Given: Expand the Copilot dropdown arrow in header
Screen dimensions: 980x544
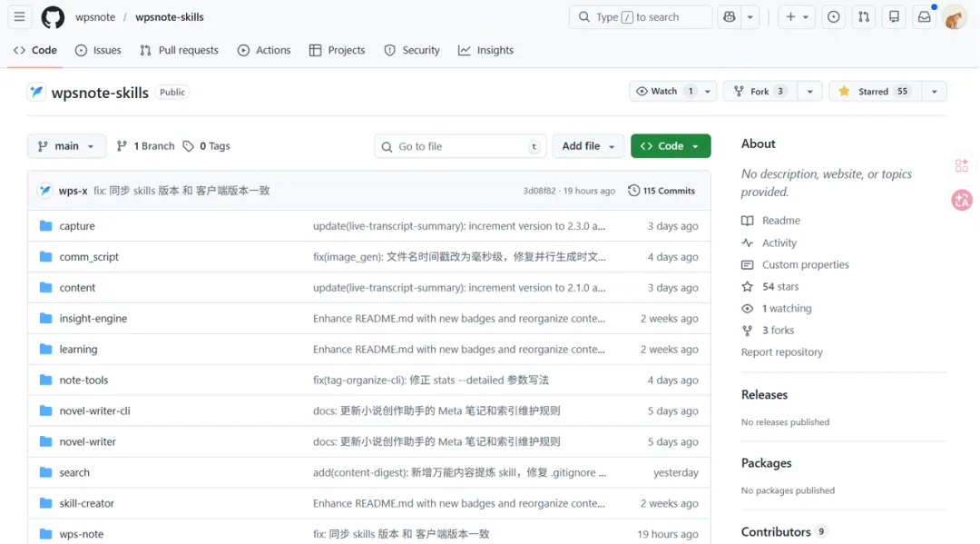Looking at the screenshot, I should 750,17.
